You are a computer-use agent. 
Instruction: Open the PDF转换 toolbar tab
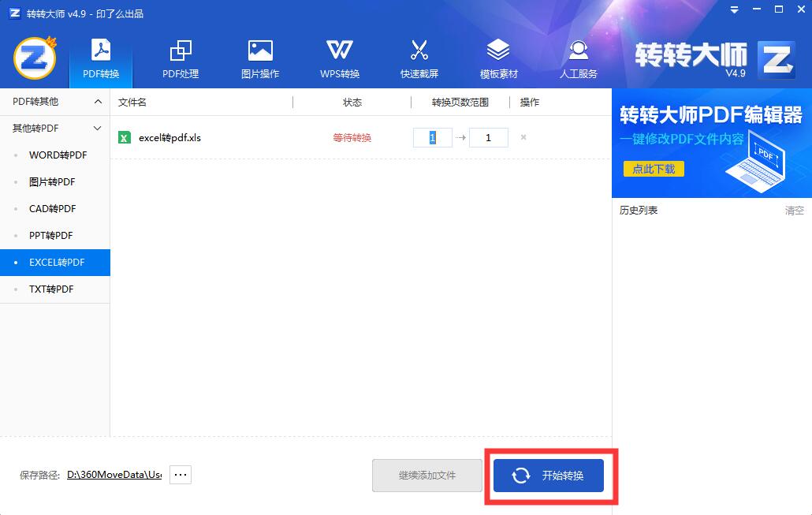pyautogui.click(x=101, y=60)
